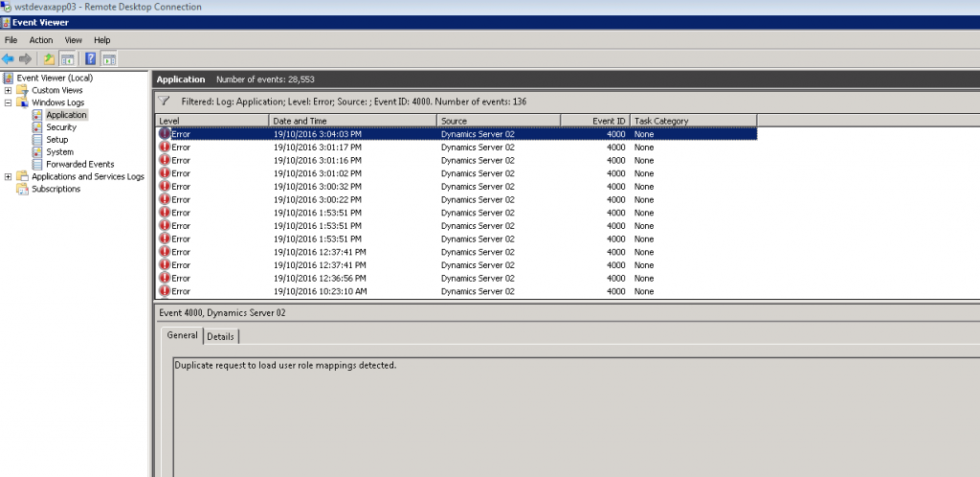This screenshot has height=477, width=980.
Task: Select event dated 19/10/2016 3:01:16 PM
Action: [457, 160]
